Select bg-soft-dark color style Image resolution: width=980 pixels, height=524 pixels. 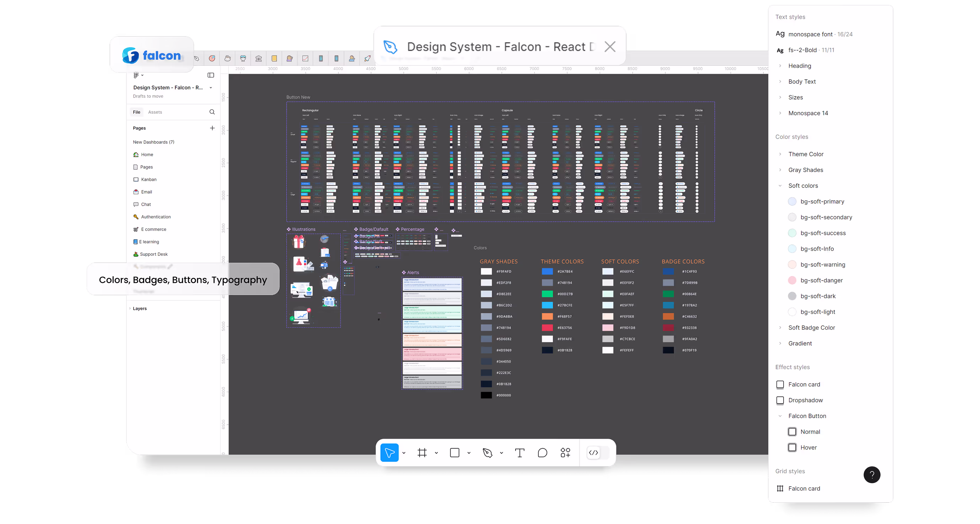[812, 296]
